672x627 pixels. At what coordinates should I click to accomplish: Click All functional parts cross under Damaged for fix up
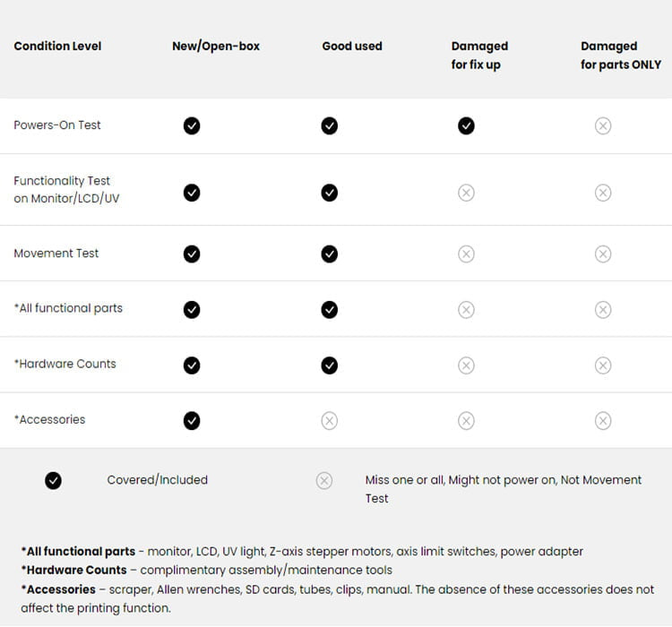tap(466, 310)
